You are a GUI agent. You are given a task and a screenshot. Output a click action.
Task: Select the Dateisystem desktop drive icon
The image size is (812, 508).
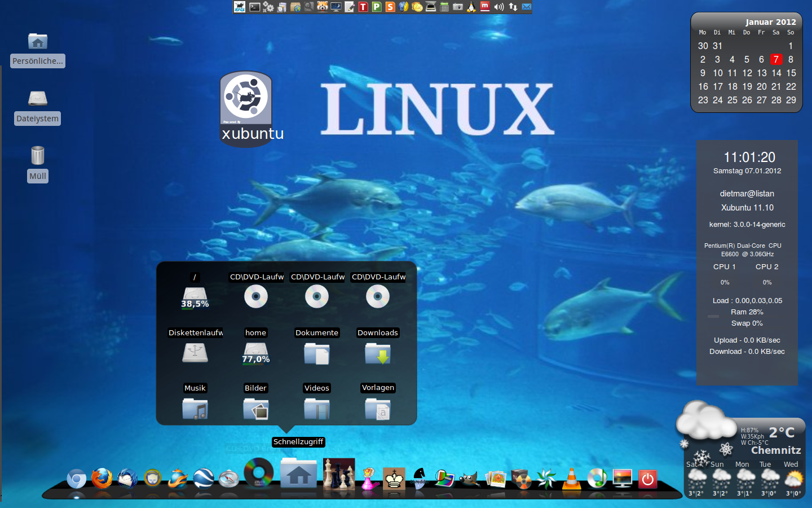(x=38, y=99)
